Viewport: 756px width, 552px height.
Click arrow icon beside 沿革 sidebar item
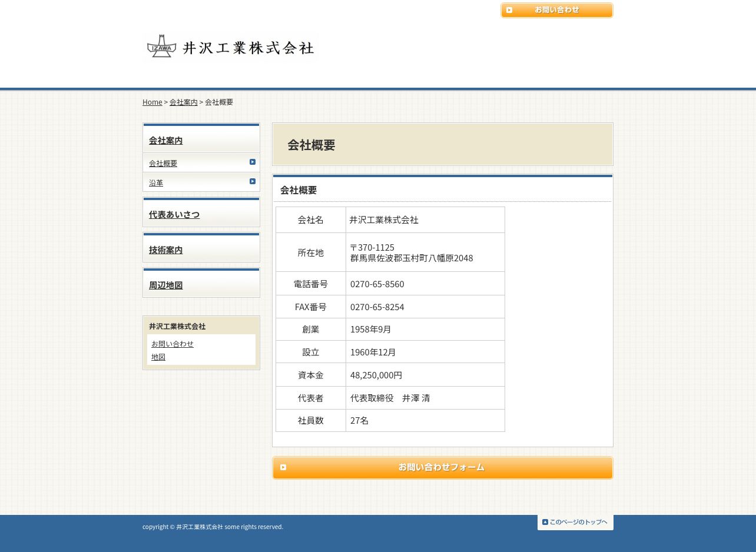pyautogui.click(x=253, y=181)
